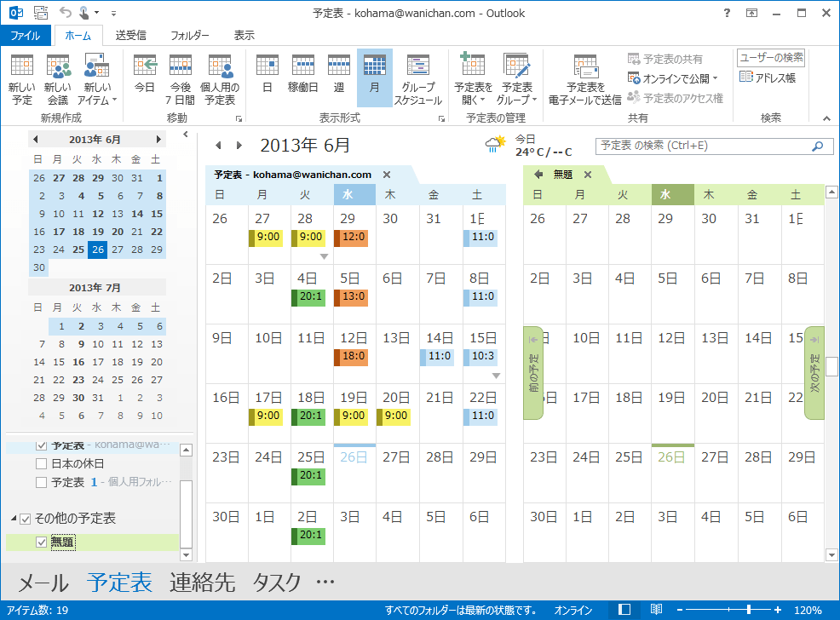Switch to グループスケジュール view

tap(417, 79)
